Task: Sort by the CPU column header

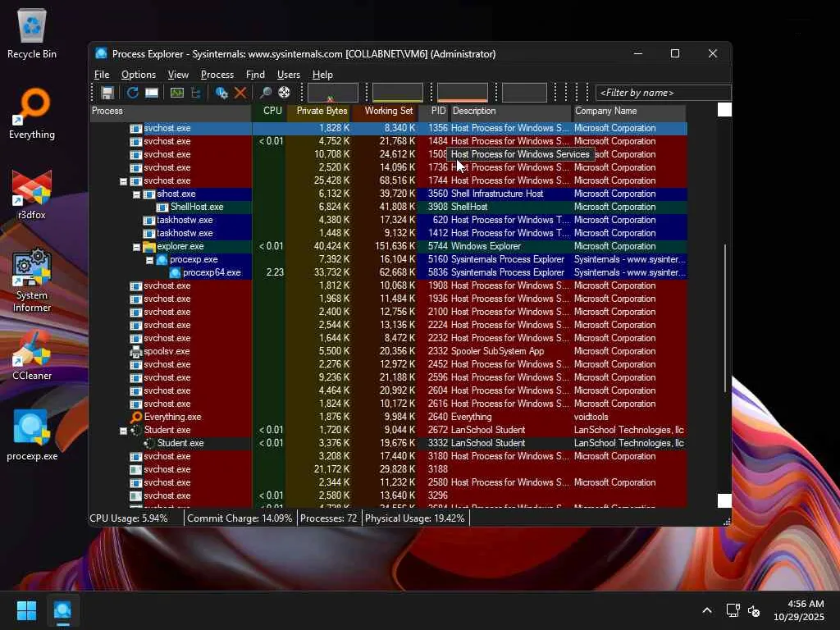Action: pyautogui.click(x=269, y=111)
